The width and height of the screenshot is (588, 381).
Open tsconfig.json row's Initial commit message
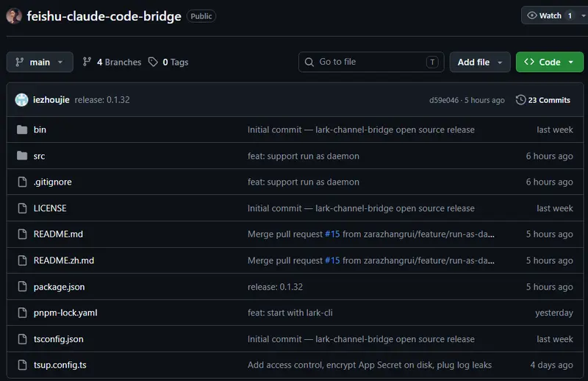point(361,339)
